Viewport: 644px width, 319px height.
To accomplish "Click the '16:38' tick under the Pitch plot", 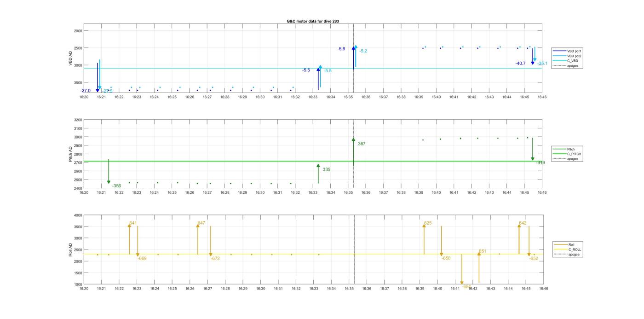I will (x=401, y=192).
